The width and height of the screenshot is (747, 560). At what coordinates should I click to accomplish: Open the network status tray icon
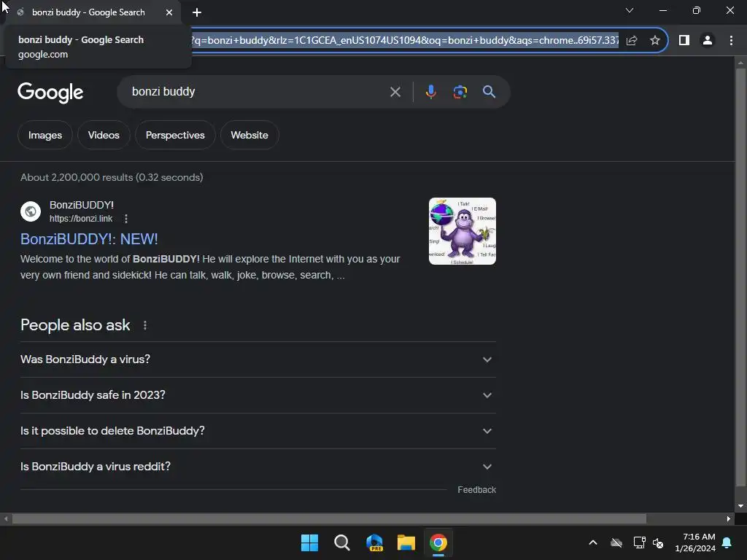[x=639, y=542]
